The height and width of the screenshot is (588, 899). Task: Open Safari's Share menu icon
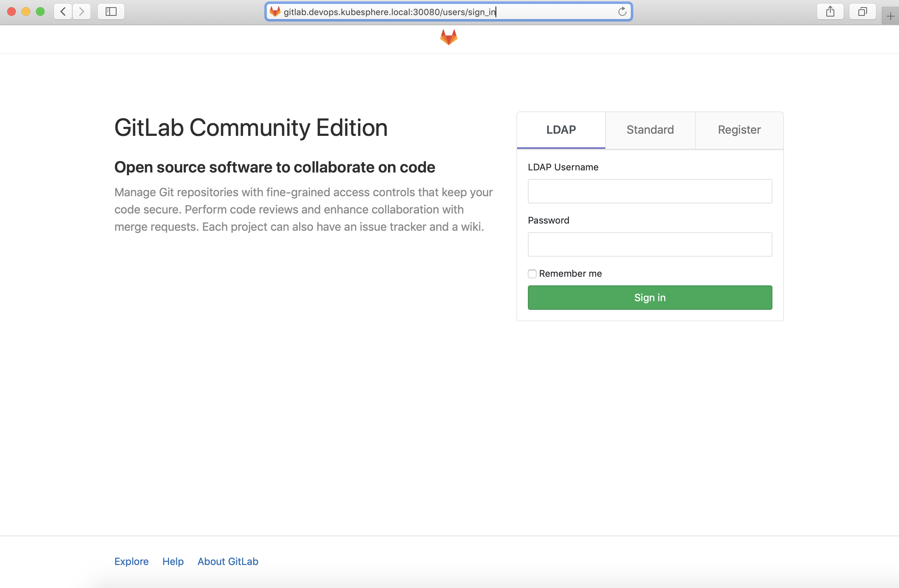pos(830,12)
